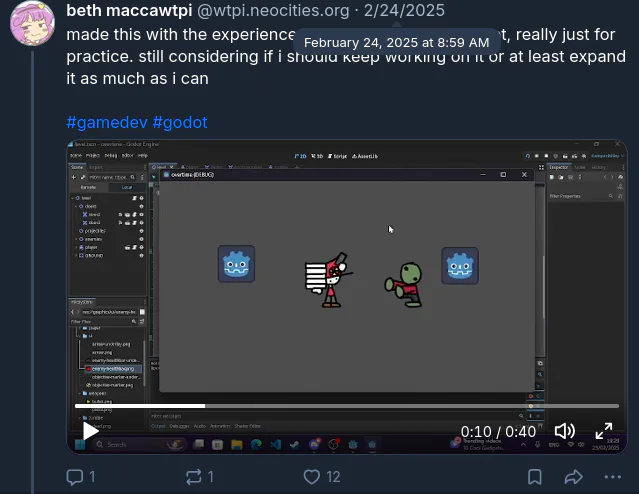Open Microsoft Edge from the taskbar
Screen dimensions: 639x494
pyautogui.click(x=256, y=444)
